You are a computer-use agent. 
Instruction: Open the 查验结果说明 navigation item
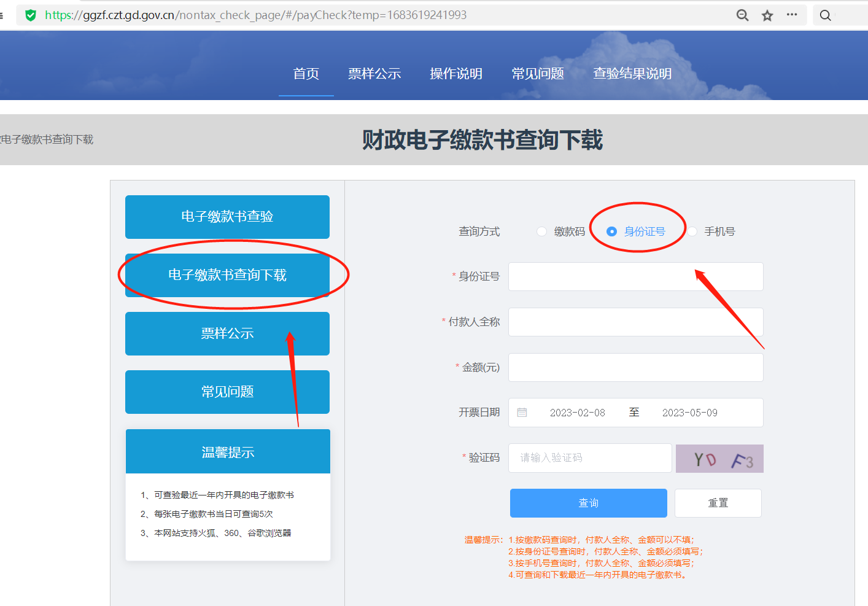(x=632, y=73)
